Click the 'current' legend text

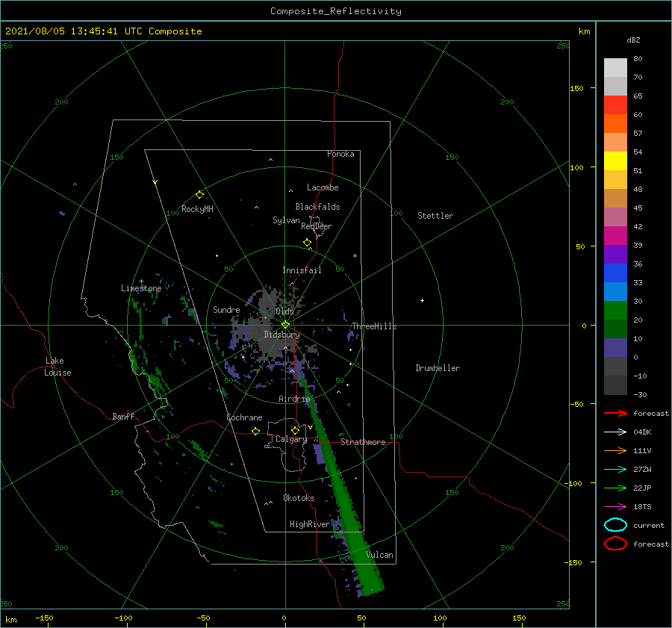click(649, 525)
